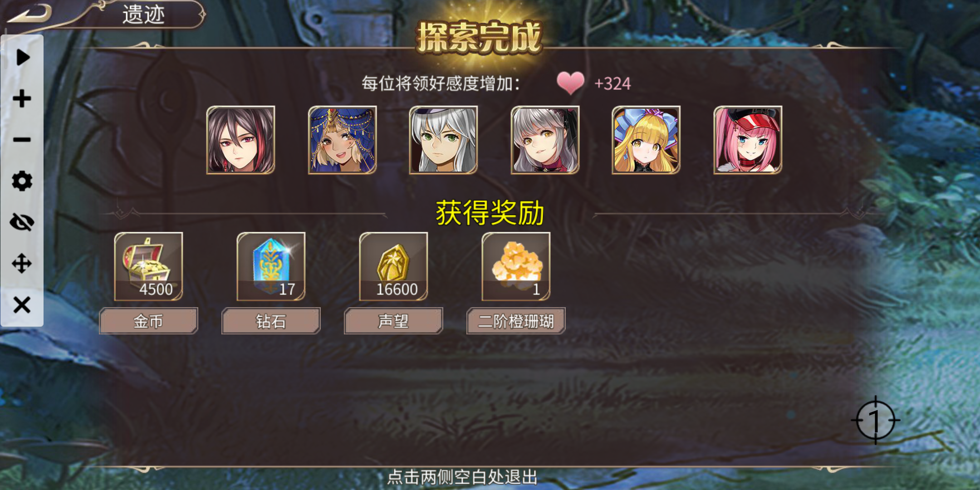Click the gold chest reward 4500
Image resolution: width=980 pixels, height=490 pixels.
148,266
